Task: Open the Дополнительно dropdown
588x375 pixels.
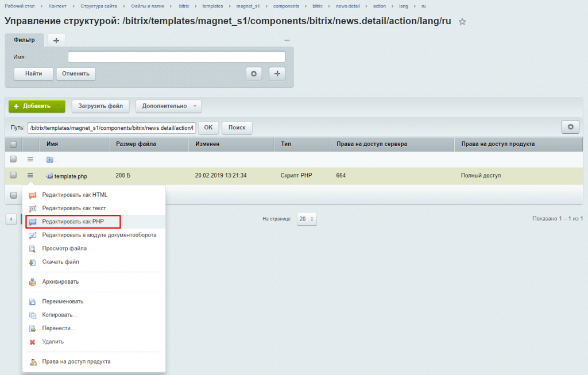Action: coord(168,106)
